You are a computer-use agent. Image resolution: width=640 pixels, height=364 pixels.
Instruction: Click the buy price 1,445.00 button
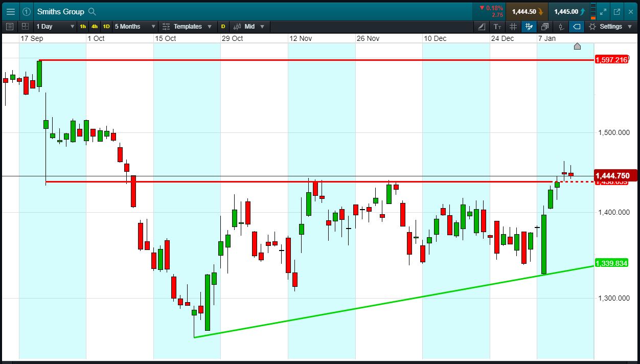click(x=569, y=11)
